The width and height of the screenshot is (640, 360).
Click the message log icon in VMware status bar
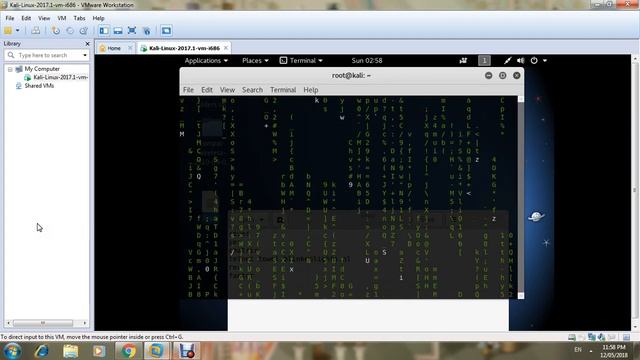point(627,337)
